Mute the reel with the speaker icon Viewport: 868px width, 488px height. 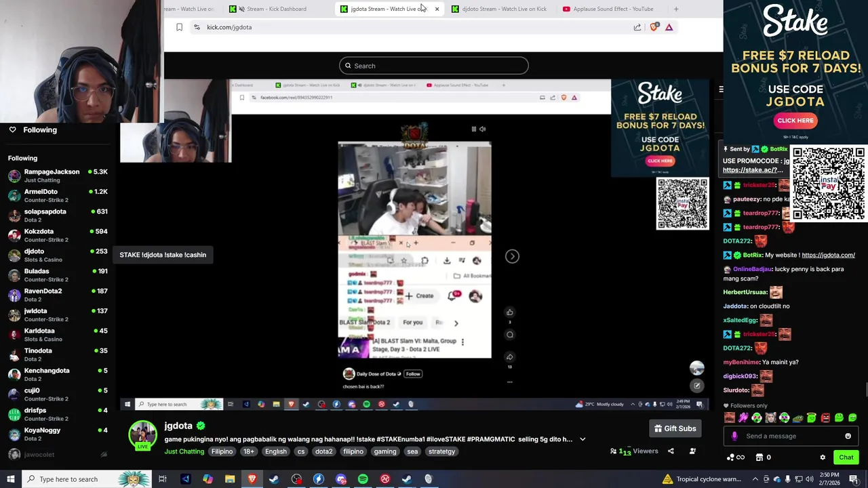click(x=482, y=129)
